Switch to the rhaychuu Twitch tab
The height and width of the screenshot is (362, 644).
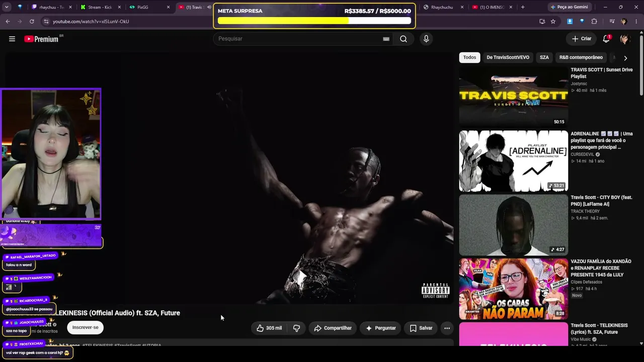point(51,7)
